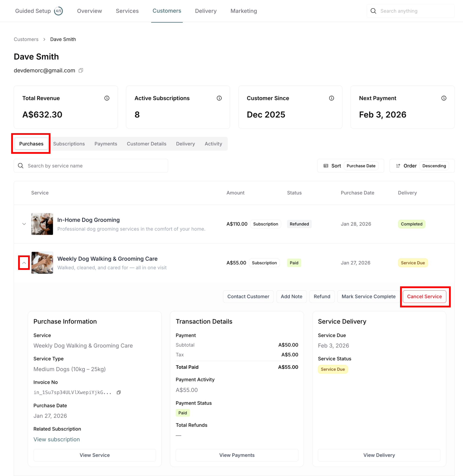Click Active Subscriptions info icon
Viewport: 463px width, 476px height.
[219, 98]
